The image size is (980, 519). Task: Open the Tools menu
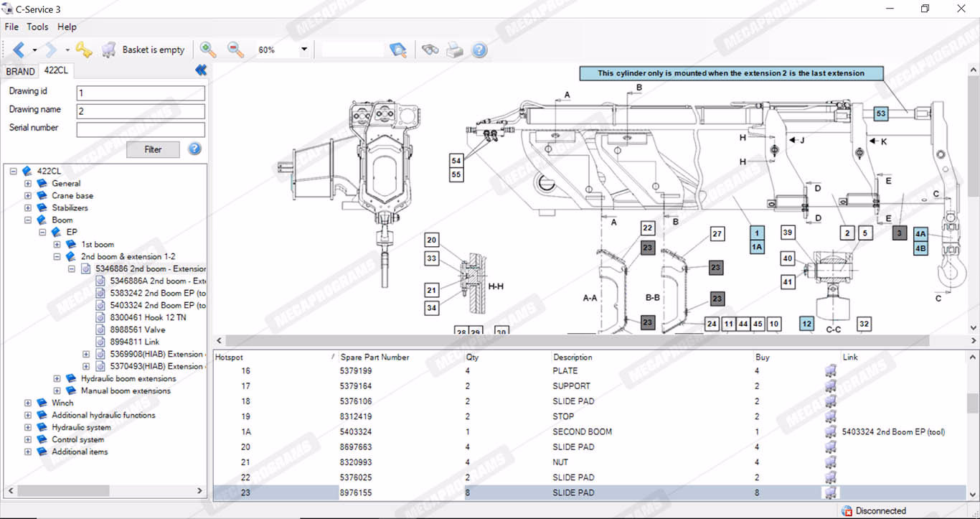click(37, 27)
